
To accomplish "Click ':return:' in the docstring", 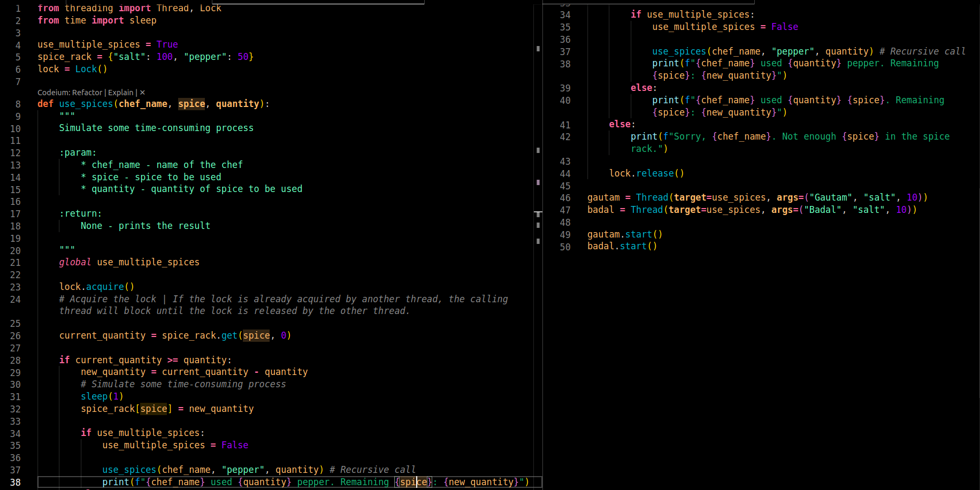I will click(81, 213).
